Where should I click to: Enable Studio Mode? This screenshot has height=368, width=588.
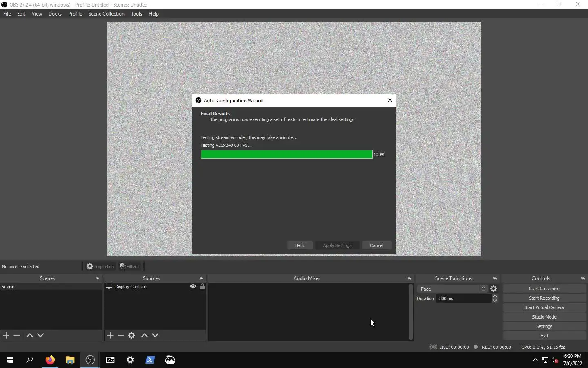(544, 317)
